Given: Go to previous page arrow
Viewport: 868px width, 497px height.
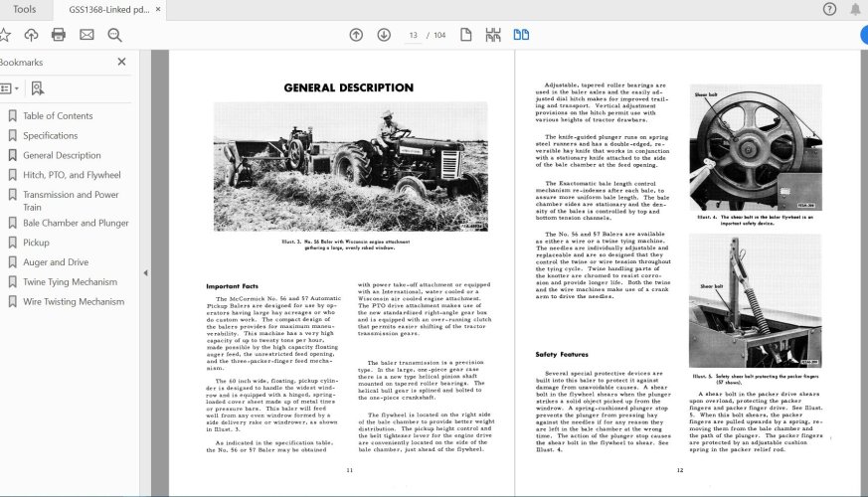Looking at the screenshot, I should click(356, 35).
